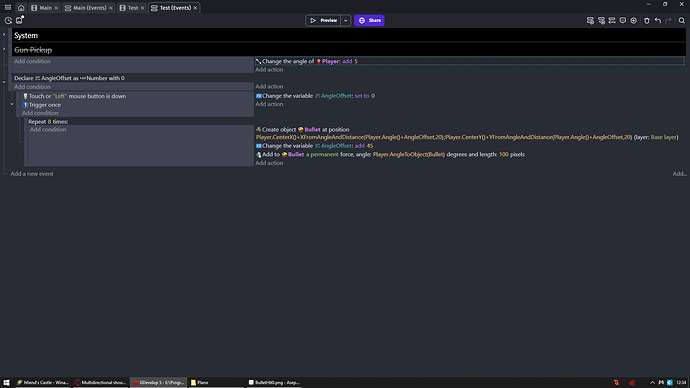Expand the System event group

(x=4, y=35)
